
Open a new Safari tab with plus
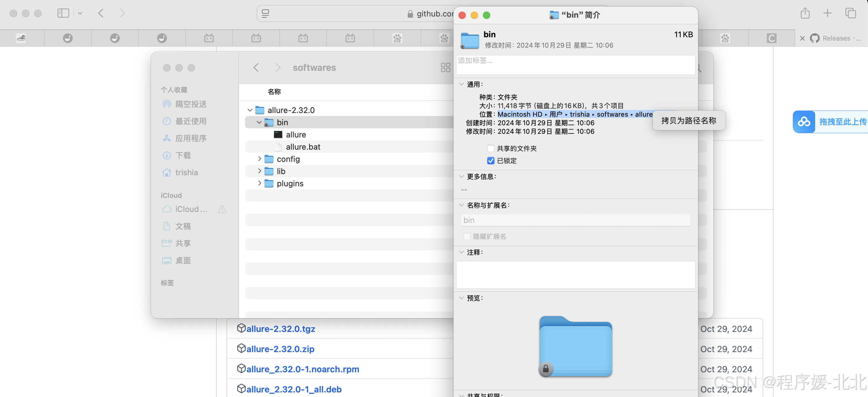point(827,13)
